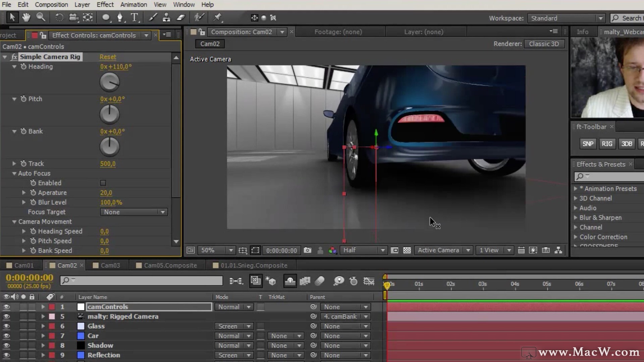
Task: Select the Puppet Pin tool
Action: pyautogui.click(x=217, y=17)
